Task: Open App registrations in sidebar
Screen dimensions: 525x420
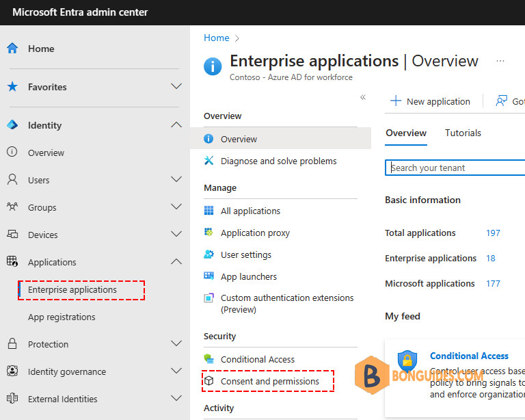Action: click(x=62, y=317)
